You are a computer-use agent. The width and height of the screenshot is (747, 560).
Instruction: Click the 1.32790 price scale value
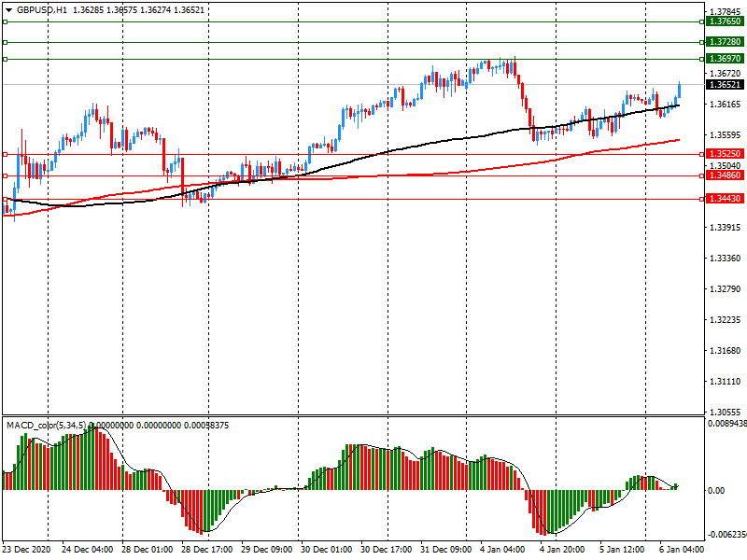coord(726,289)
